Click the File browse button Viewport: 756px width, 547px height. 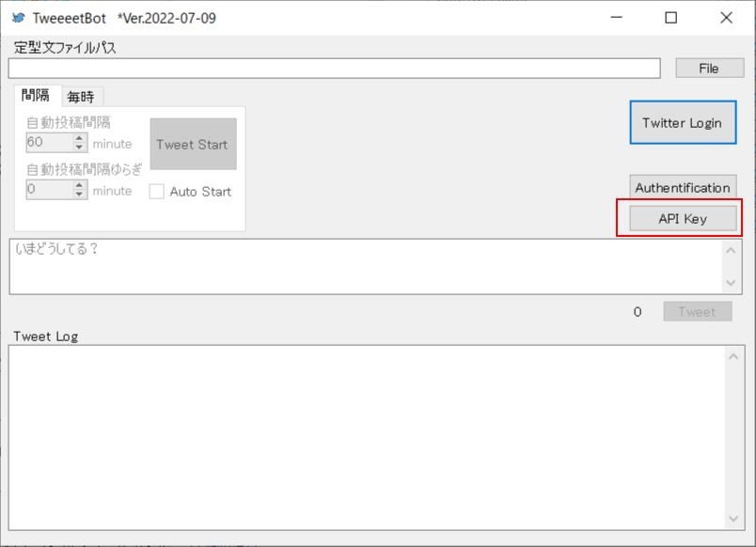(x=709, y=69)
